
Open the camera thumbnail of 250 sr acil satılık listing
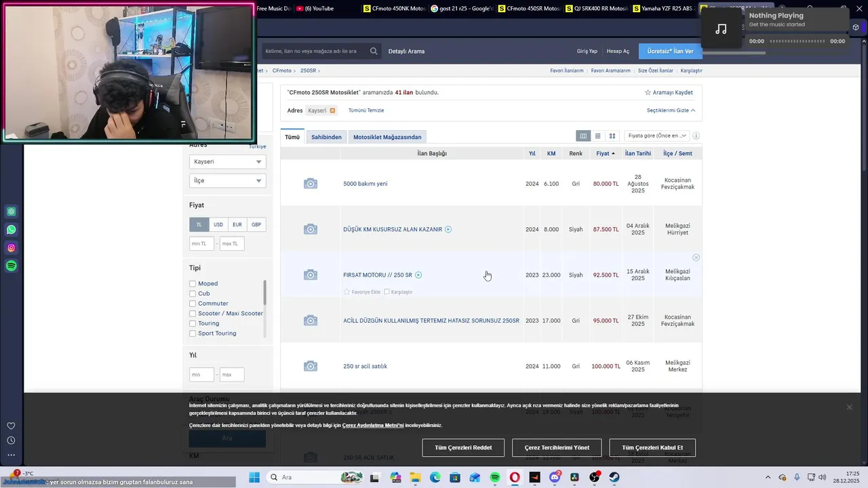tap(311, 366)
